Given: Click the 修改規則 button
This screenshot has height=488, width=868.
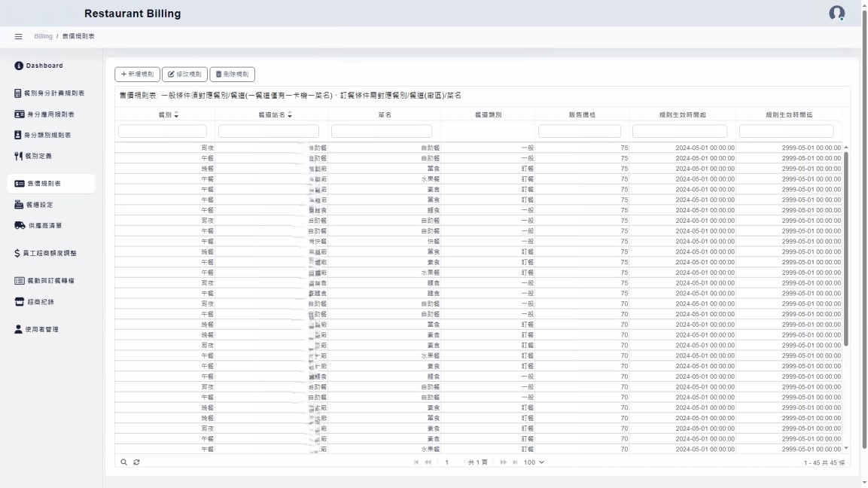Looking at the screenshot, I should click(184, 74).
